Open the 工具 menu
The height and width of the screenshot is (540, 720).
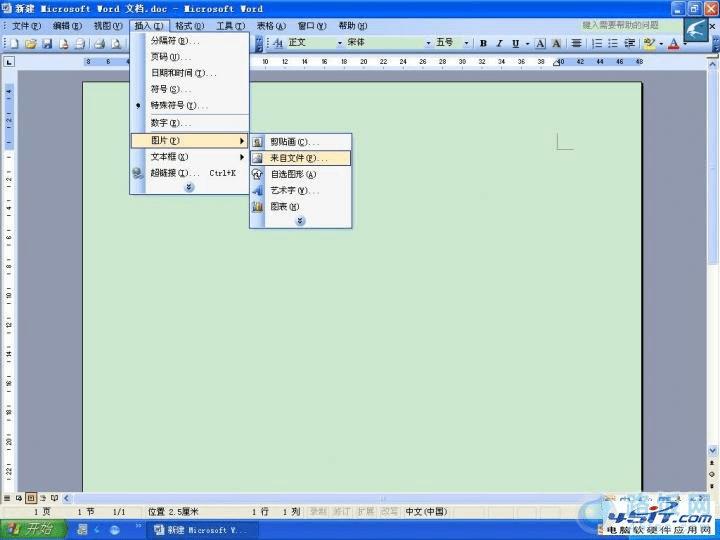[x=231, y=26]
